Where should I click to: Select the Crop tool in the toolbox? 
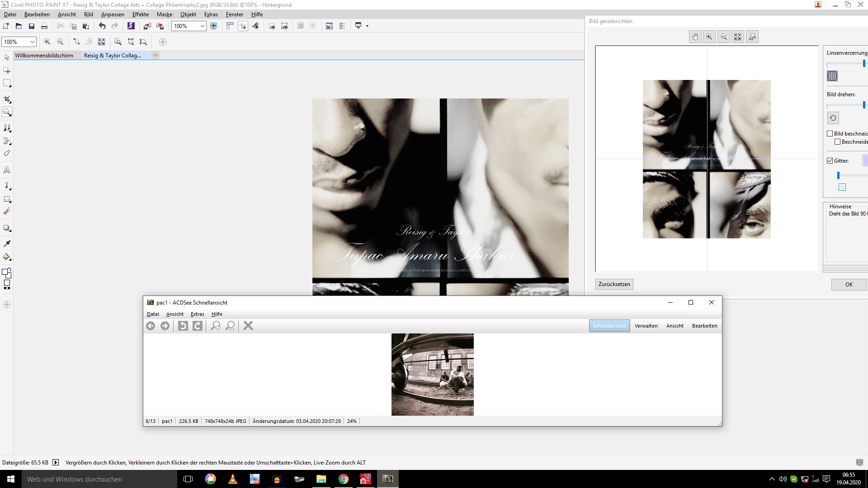pos(7,99)
